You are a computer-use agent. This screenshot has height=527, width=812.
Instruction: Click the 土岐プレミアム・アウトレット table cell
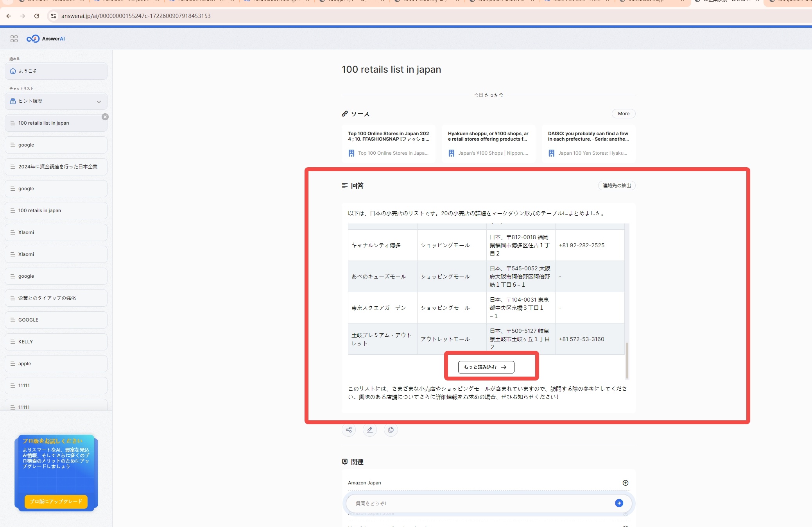pos(382,339)
